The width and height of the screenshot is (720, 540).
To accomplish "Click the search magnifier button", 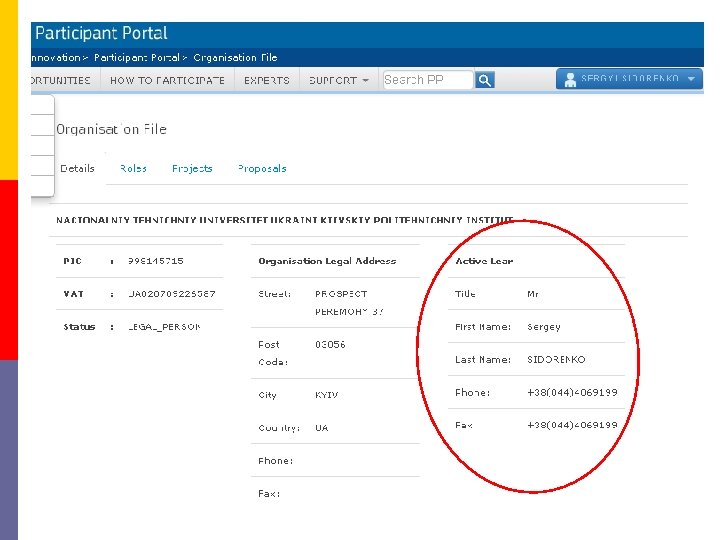I will pyautogui.click(x=484, y=80).
